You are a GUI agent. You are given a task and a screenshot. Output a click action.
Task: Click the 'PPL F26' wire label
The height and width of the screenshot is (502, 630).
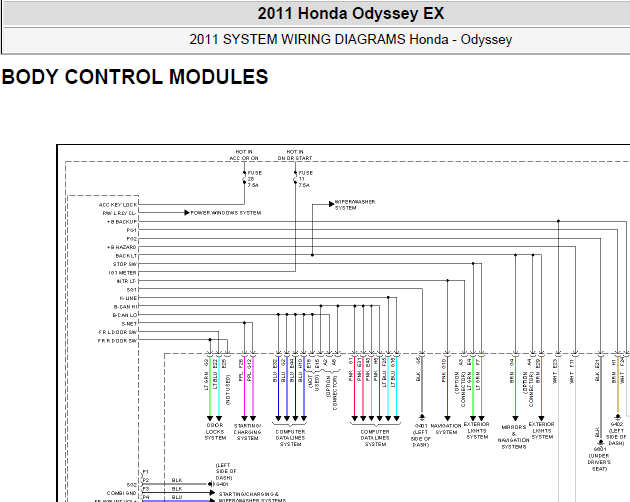click(x=241, y=370)
